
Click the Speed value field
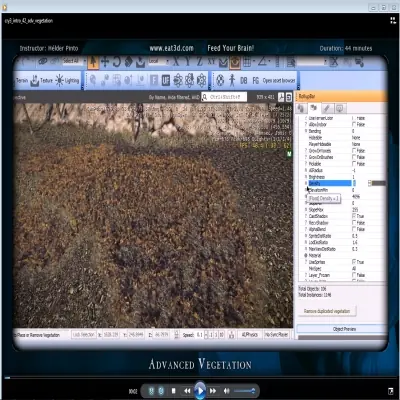[199, 335]
